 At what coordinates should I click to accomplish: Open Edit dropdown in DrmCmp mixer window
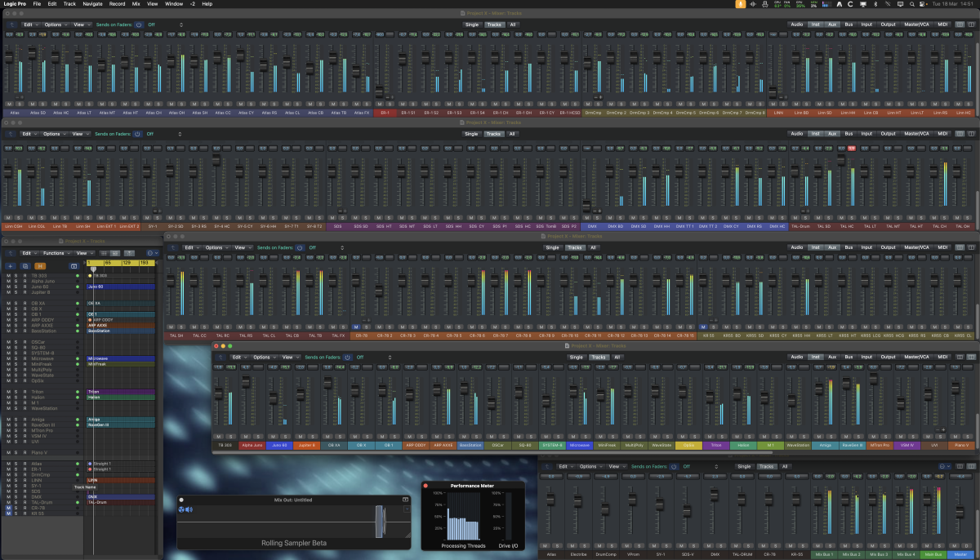29,24
